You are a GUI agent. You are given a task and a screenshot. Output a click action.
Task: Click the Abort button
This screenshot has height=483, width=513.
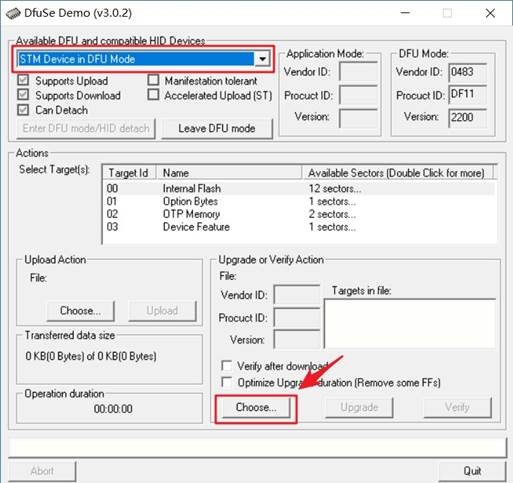click(42, 471)
